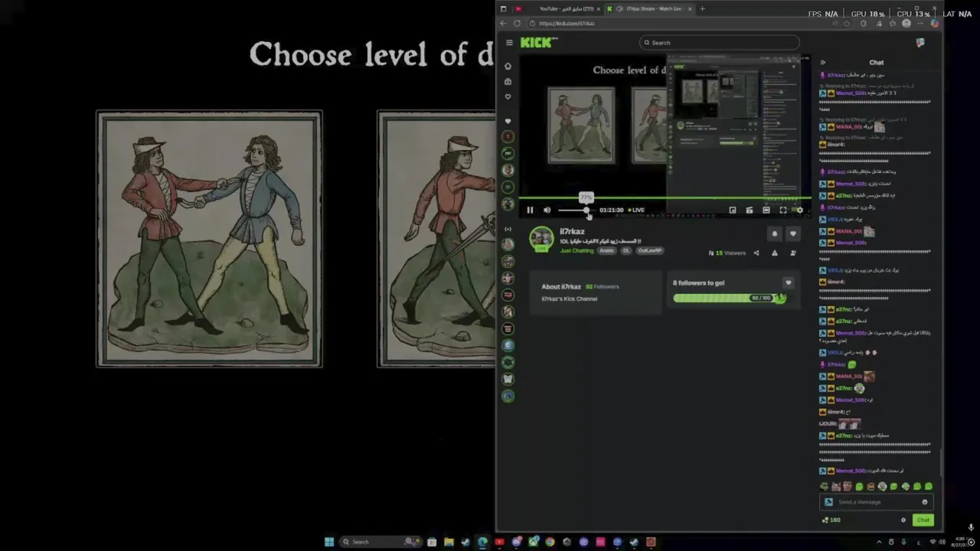Open the Just Chatting category link

(x=577, y=251)
